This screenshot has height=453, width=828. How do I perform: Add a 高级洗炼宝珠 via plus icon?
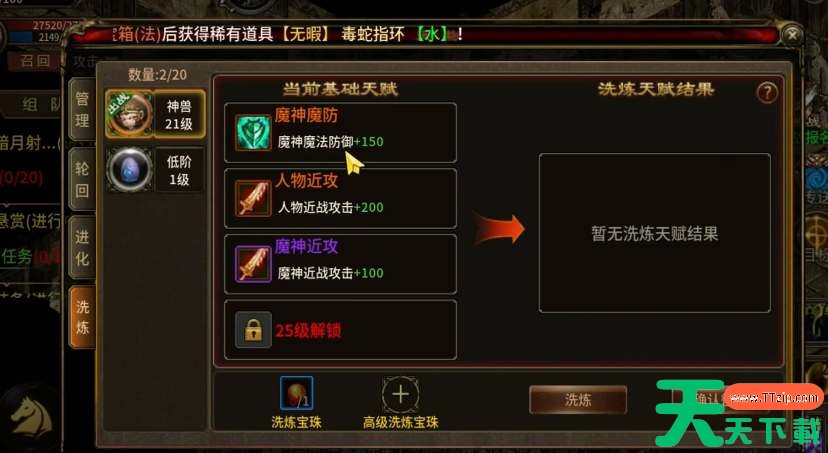[400, 394]
